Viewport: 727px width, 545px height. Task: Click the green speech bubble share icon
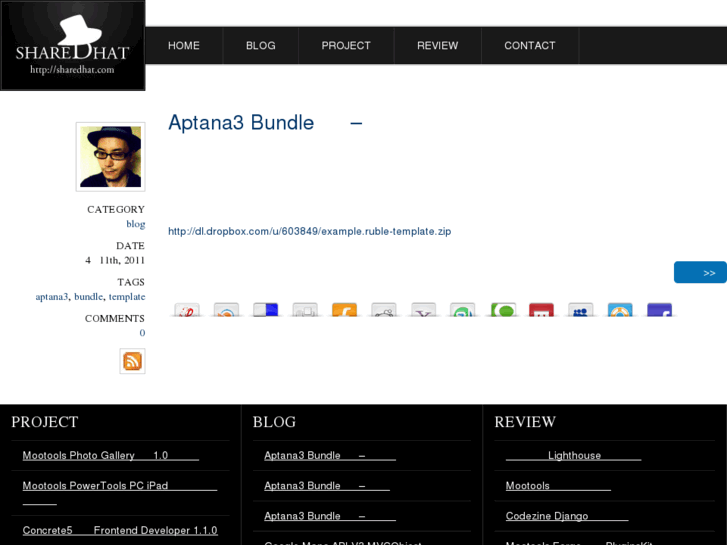click(503, 309)
